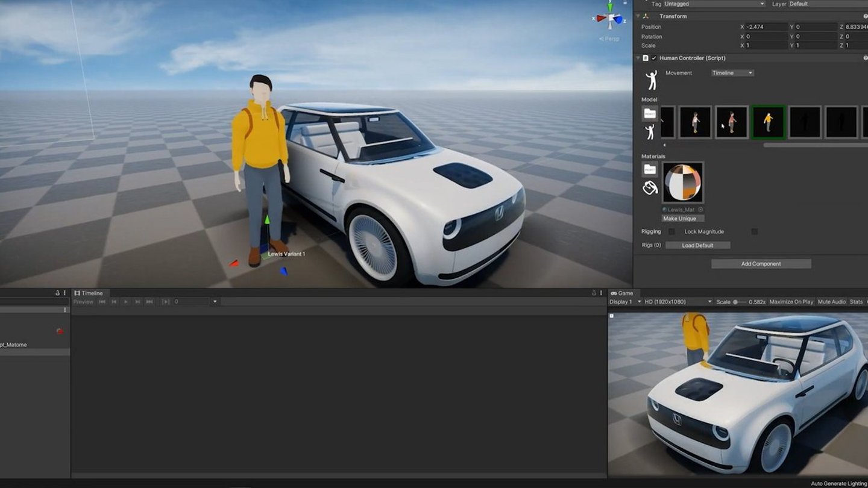Toggle the timeline Preview mode

coord(83,301)
